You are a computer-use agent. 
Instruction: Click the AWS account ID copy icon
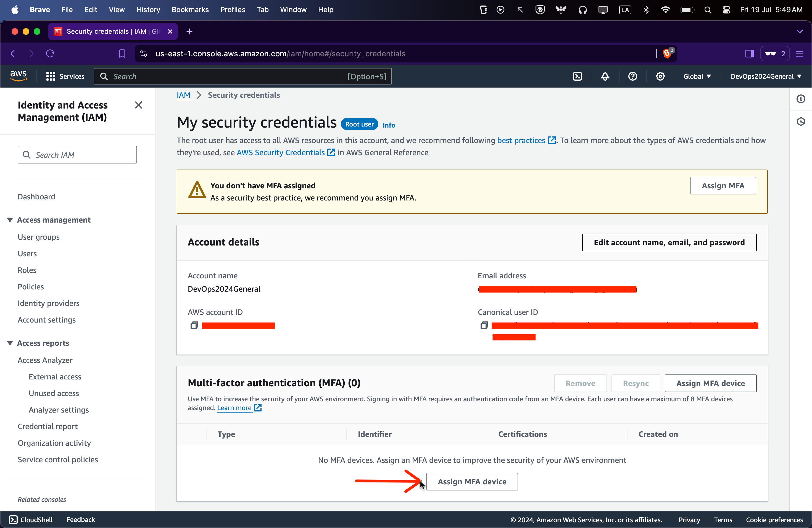tap(194, 324)
